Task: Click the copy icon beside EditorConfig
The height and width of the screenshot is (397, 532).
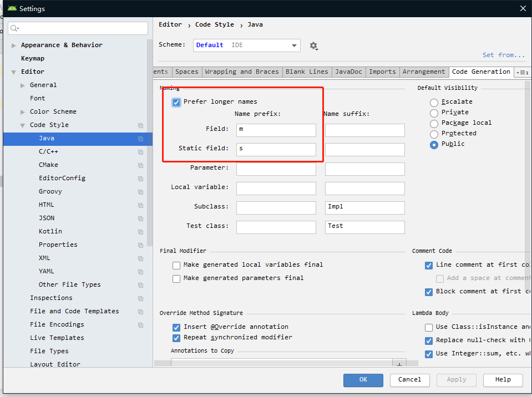Action: click(140, 179)
